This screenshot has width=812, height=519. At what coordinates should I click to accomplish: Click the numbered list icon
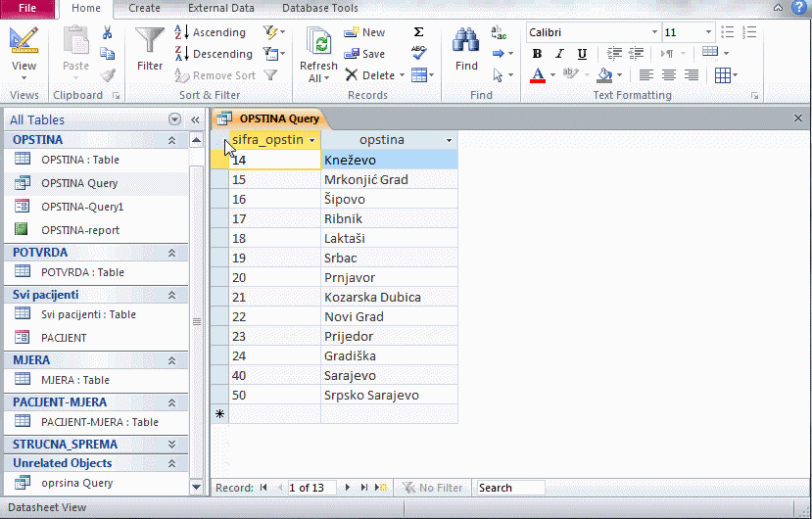749,32
